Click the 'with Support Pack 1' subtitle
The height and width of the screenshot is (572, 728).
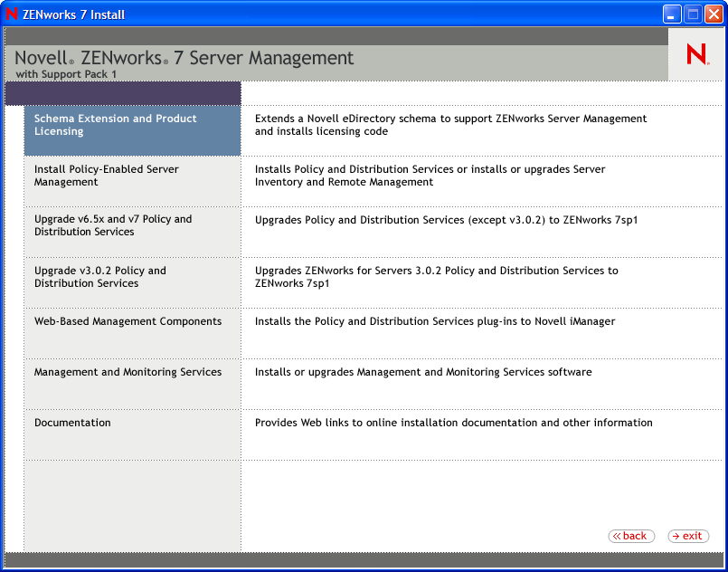66,74
